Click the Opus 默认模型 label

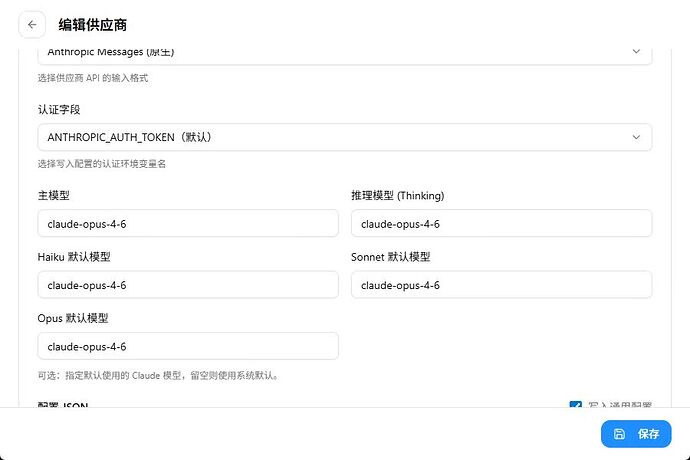73,318
